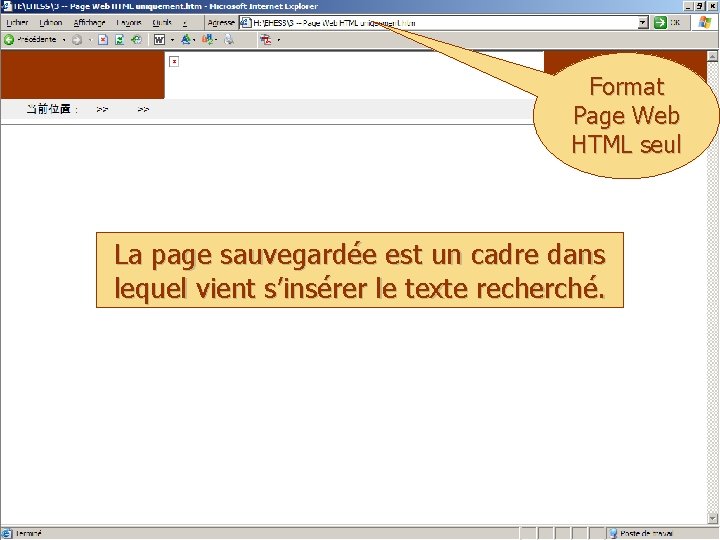The width and height of the screenshot is (720, 540).
Task: Click the red PDF converter icon
Action: pyautogui.click(x=266, y=40)
